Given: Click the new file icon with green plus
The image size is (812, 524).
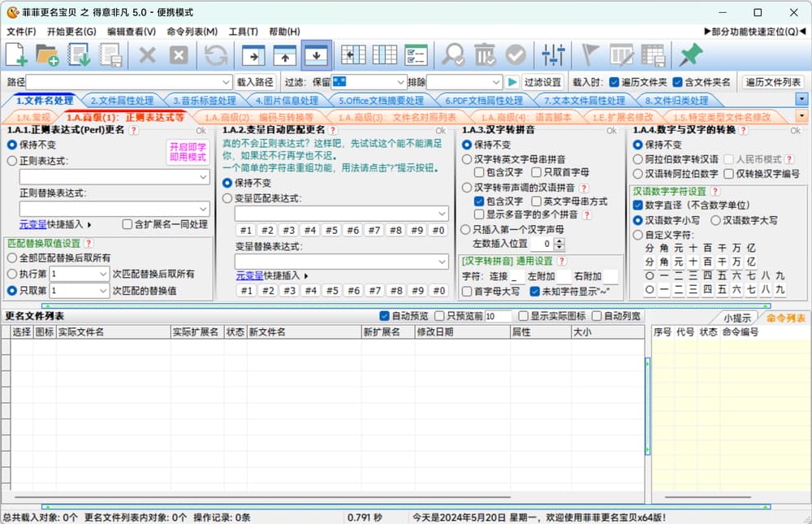Looking at the screenshot, I should coord(17,55).
